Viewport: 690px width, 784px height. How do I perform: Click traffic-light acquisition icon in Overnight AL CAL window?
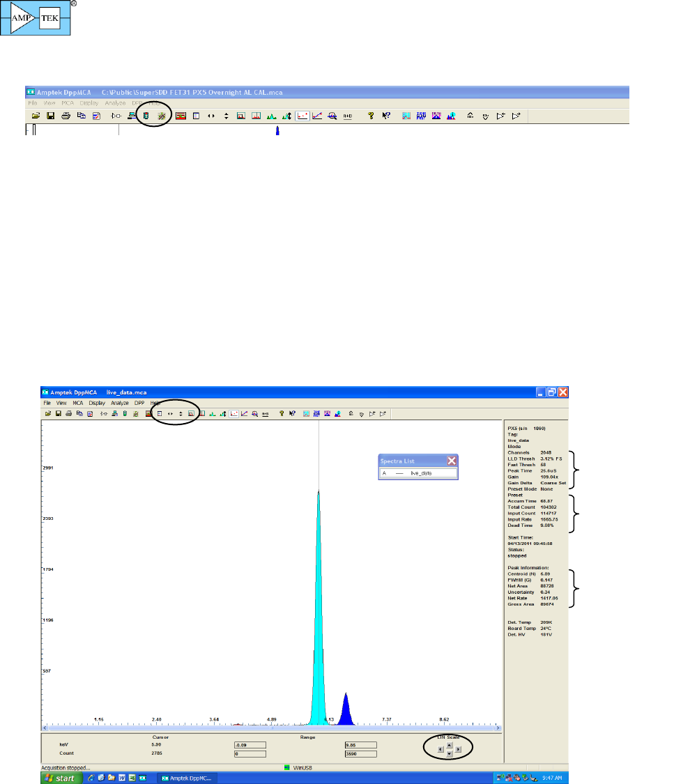point(146,116)
